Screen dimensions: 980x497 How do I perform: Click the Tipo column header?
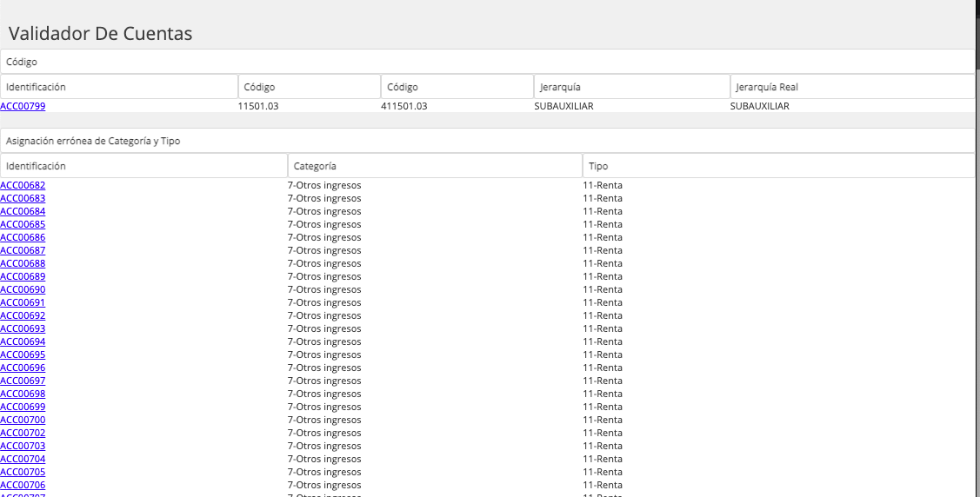(x=779, y=166)
